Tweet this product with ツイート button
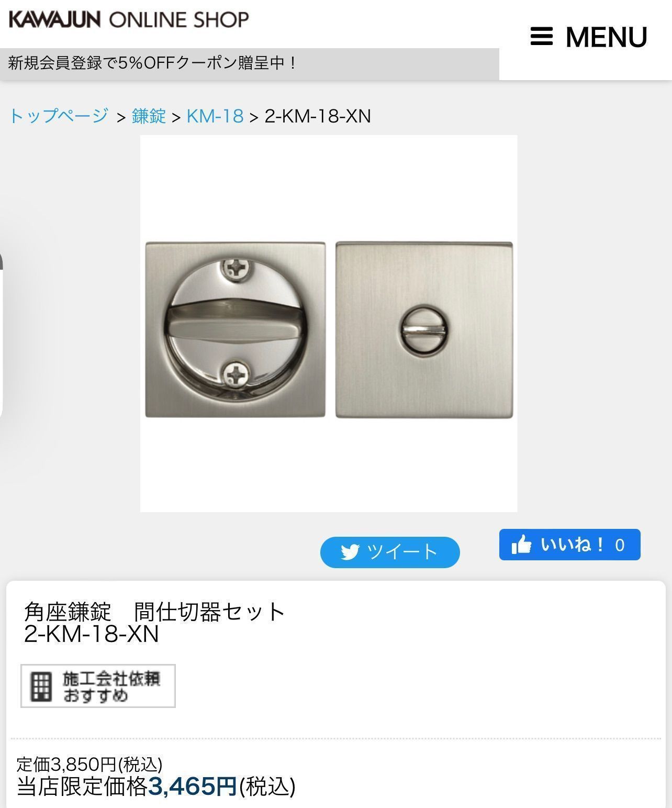672x808 pixels. (x=390, y=552)
